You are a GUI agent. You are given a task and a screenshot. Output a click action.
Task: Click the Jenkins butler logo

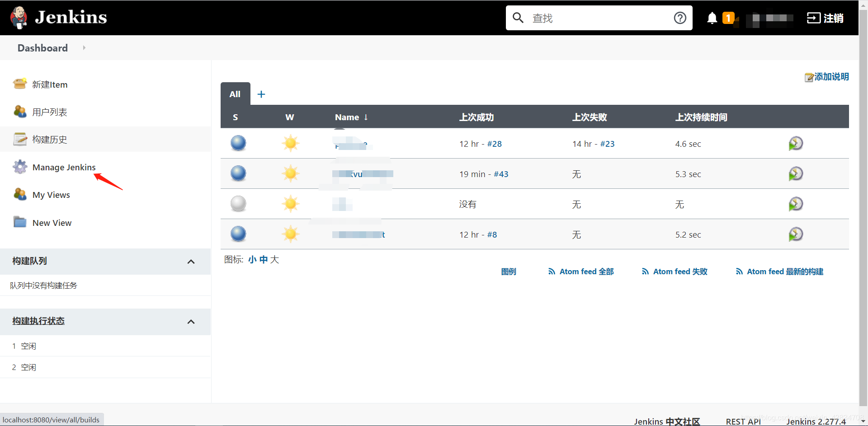pos(19,18)
